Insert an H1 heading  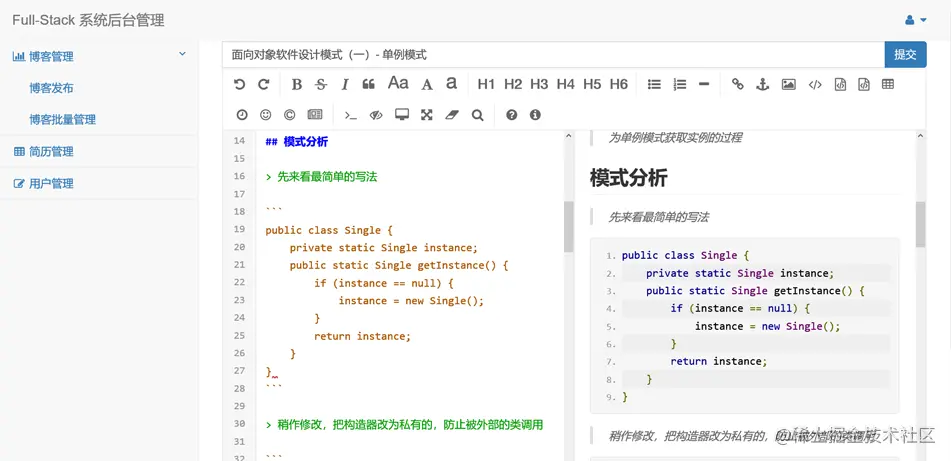pyautogui.click(x=486, y=84)
